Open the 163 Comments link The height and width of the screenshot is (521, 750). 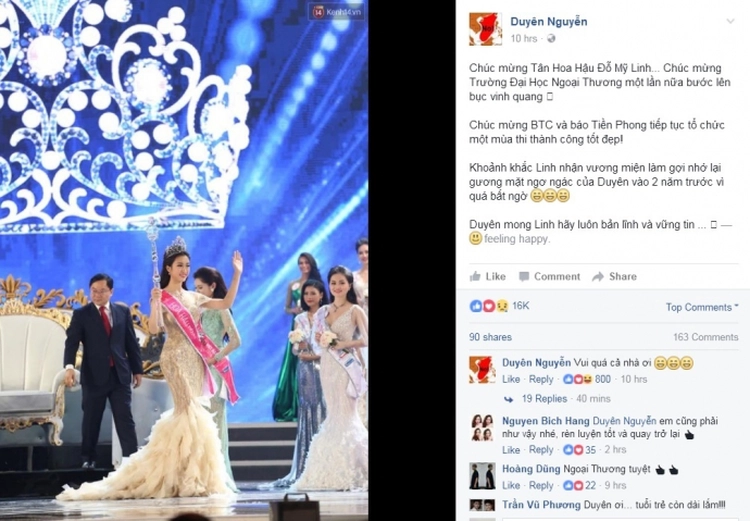point(706,337)
